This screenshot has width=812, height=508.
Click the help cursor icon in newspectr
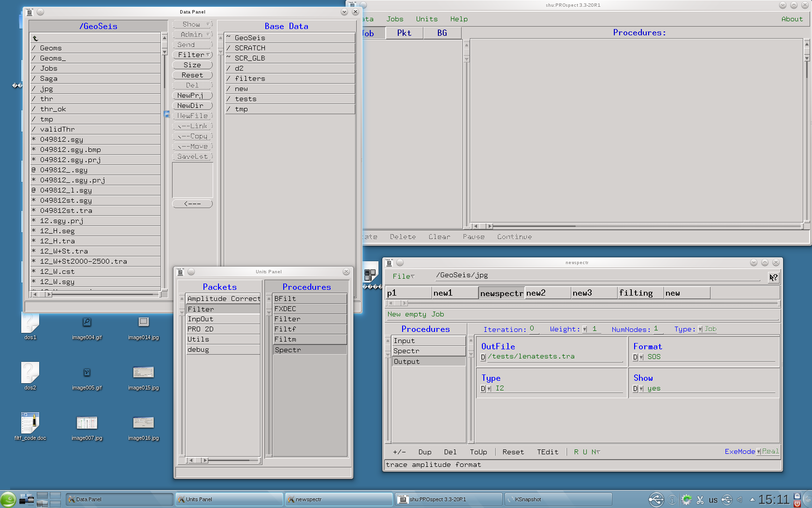tap(773, 277)
